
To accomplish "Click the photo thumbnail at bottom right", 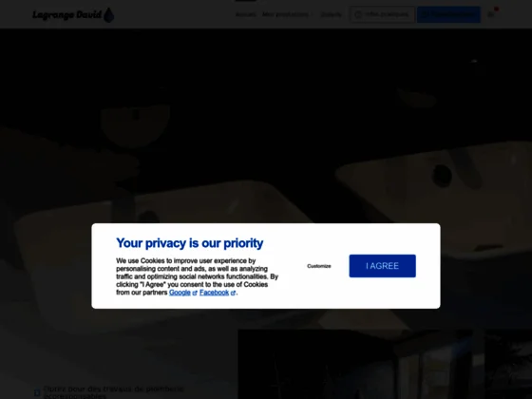I will pyautogui.click(x=385, y=364).
